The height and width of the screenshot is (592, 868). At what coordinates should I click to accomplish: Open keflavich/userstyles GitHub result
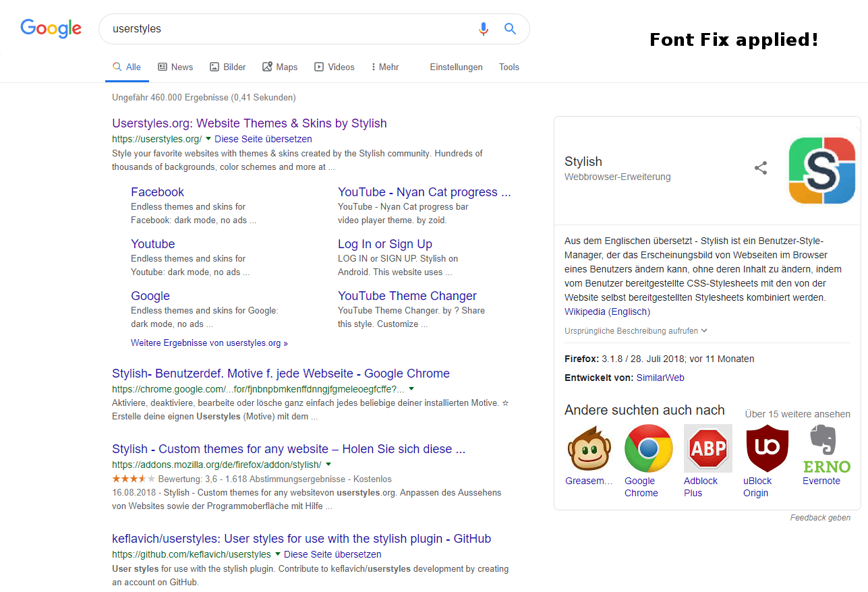(301, 539)
